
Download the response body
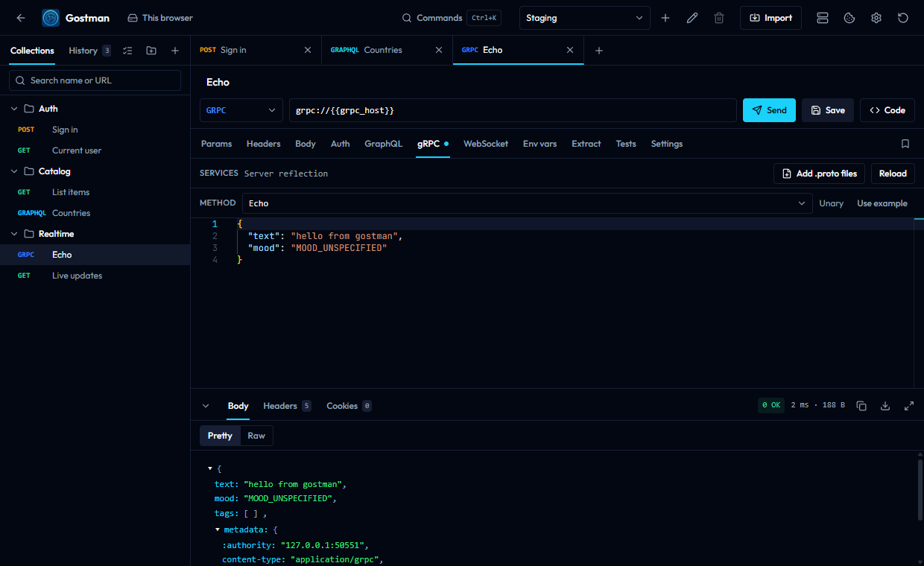(x=885, y=406)
